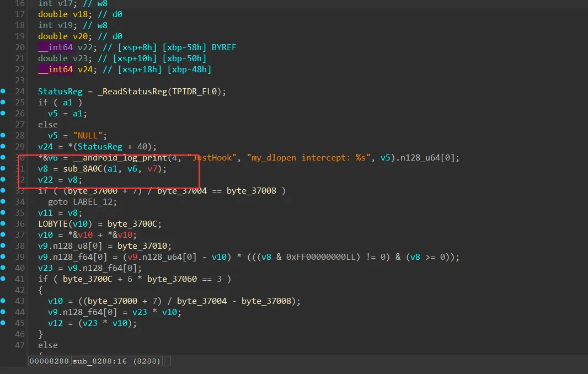The width and height of the screenshot is (588, 374).
Task: Toggle breakpoint dot on line 24
Action: coord(3,91)
